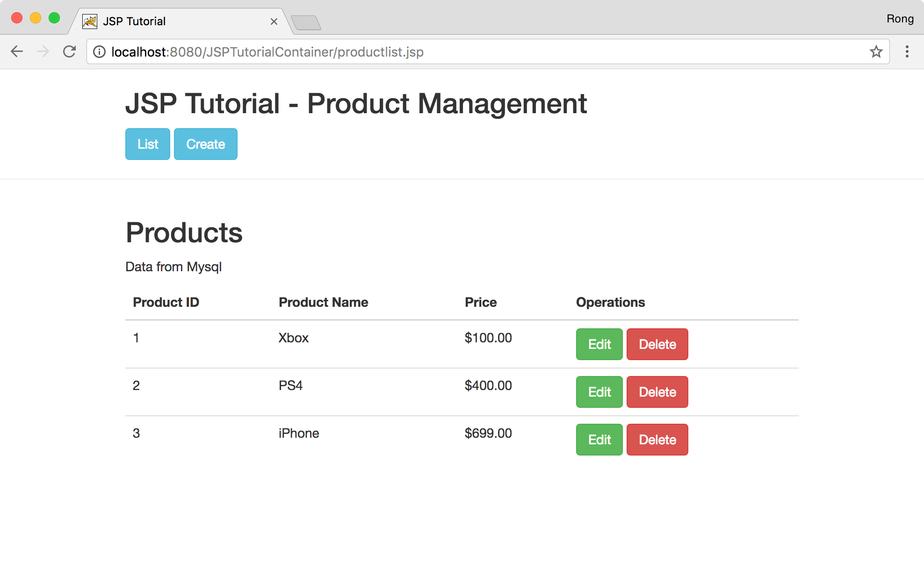Select the JSP Tutorial tab
The height and width of the screenshot is (579, 924).
pyautogui.click(x=180, y=22)
